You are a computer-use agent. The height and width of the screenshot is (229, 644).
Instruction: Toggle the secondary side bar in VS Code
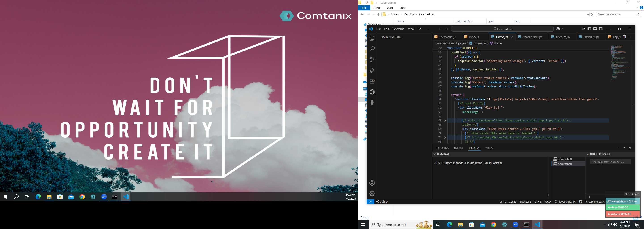(601, 29)
